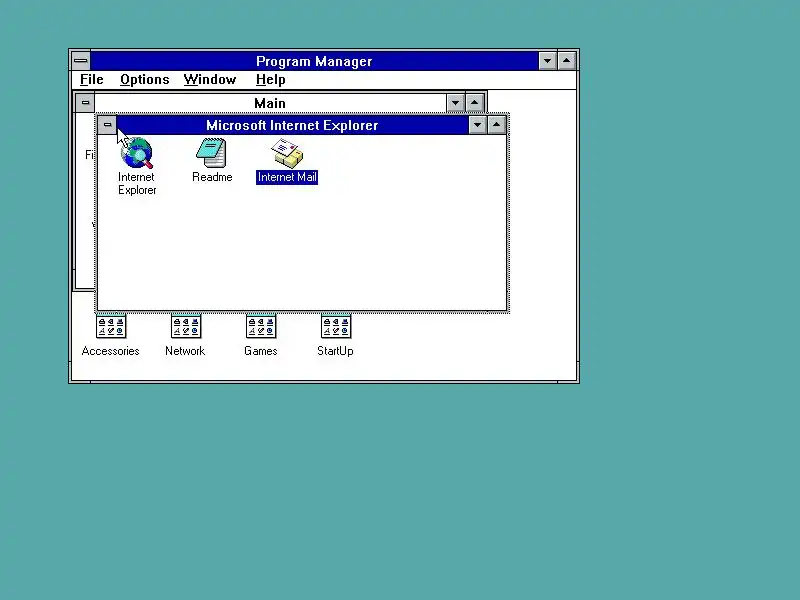The height and width of the screenshot is (600, 800).
Task: Open the Readme notepad icon
Action: click(x=211, y=153)
